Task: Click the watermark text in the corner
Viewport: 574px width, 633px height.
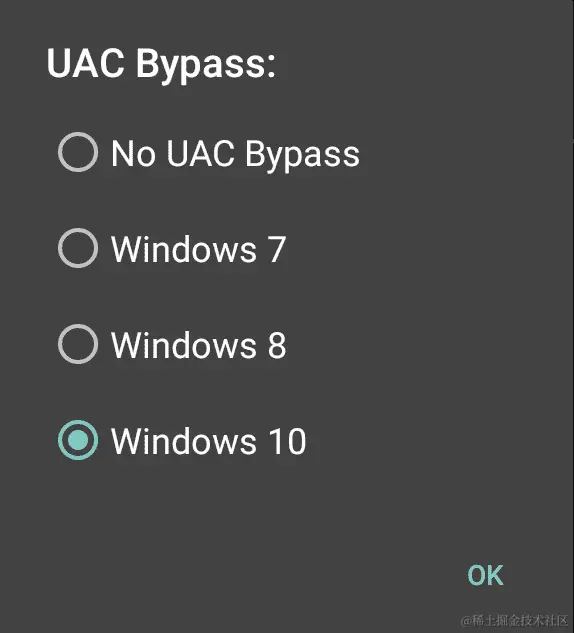Action: [515, 620]
